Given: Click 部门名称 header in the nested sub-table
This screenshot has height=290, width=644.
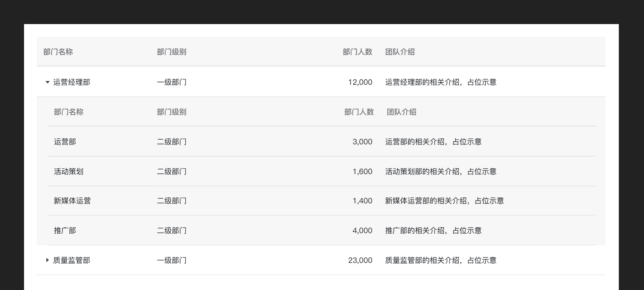Looking at the screenshot, I should (68, 112).
